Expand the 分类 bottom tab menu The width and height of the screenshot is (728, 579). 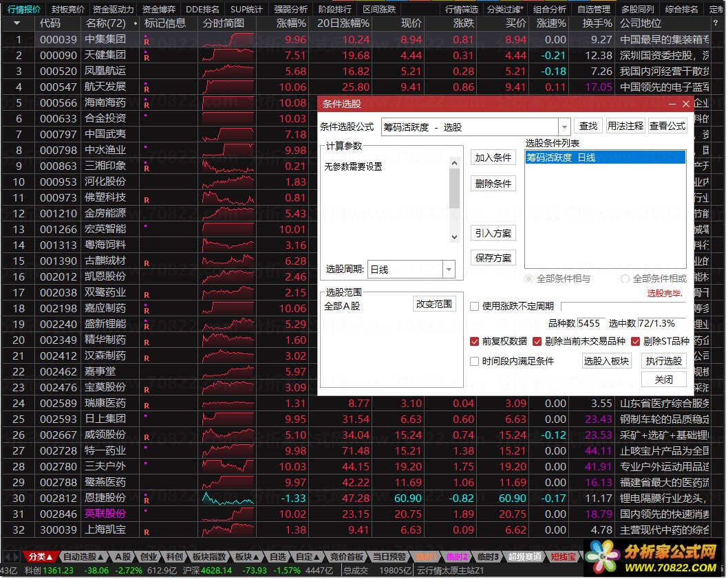click(41, 557)
